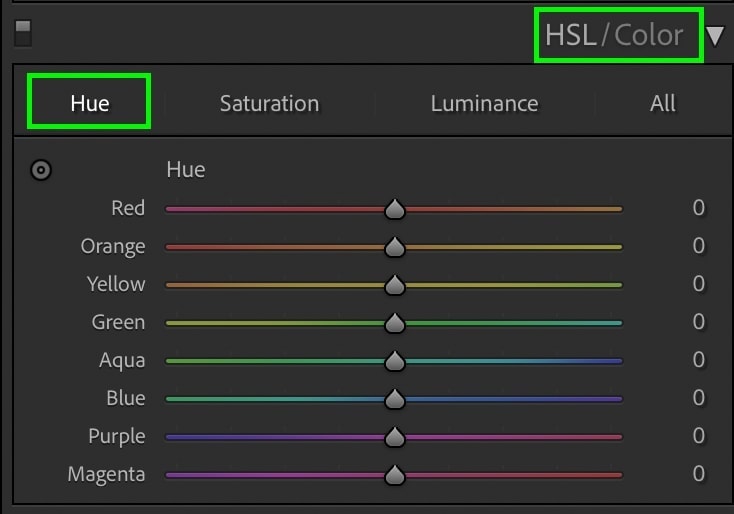
Task: Click the Magenta hue value field
Action: tap(698, 474)
